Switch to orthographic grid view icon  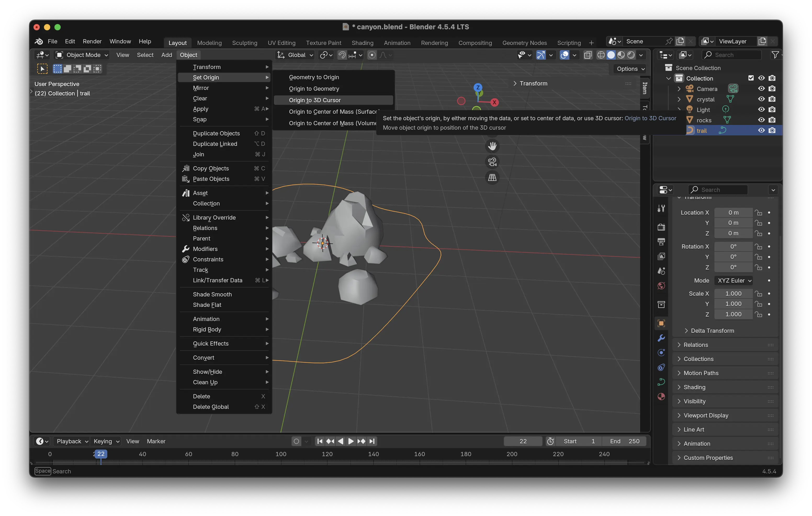[x=492, y=177]
